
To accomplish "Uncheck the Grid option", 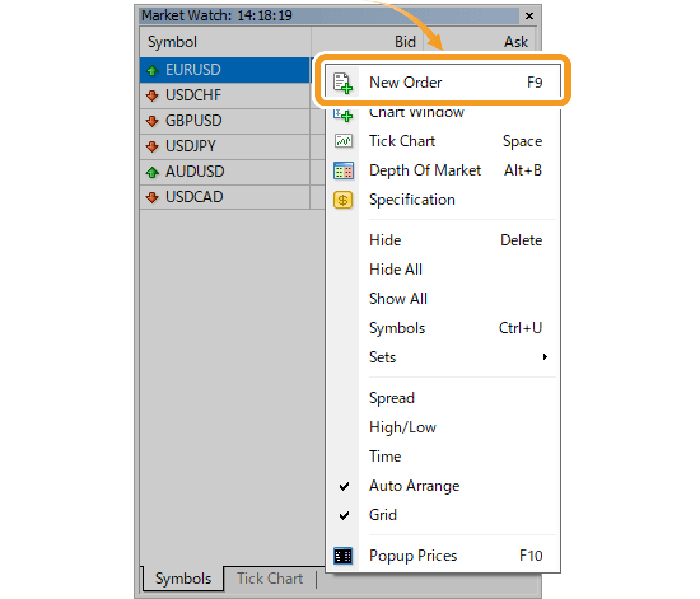I will tap(383, 514).
